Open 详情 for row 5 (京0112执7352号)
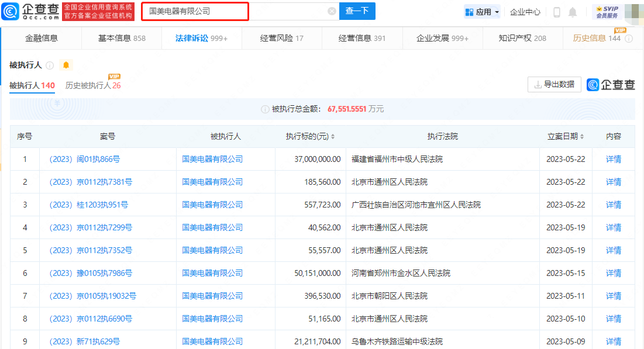 [x=614, y=250]
